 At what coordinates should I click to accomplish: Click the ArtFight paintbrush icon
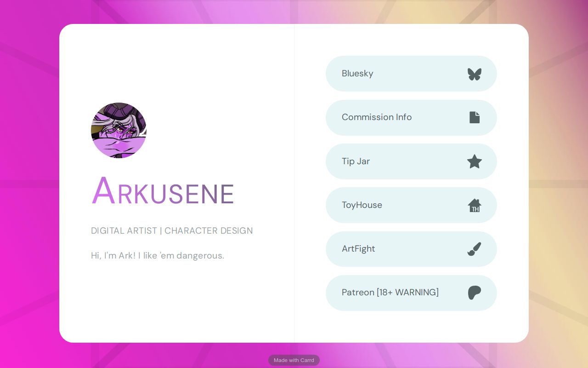(x=475, y=249)
